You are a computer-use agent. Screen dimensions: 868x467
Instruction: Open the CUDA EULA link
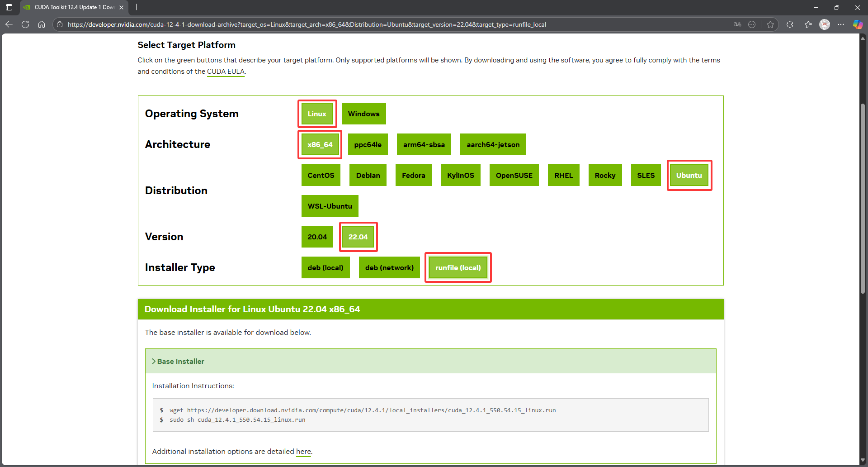click(x=226, y=71)
